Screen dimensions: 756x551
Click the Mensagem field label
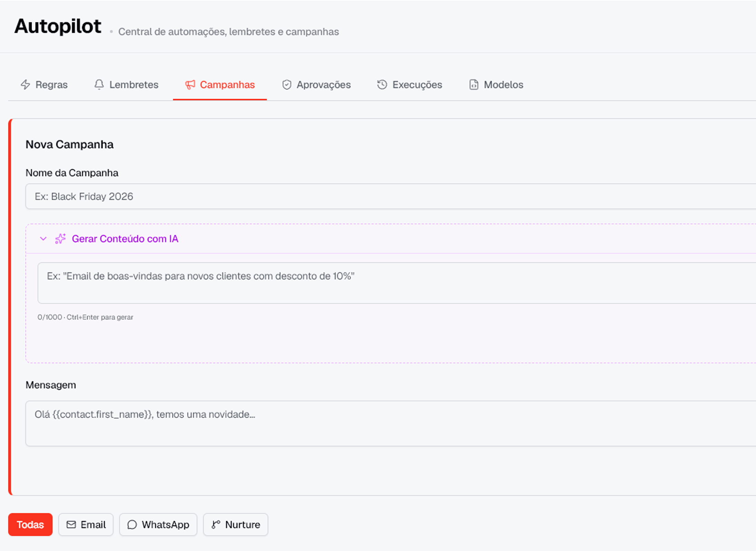tap(51, 385)
